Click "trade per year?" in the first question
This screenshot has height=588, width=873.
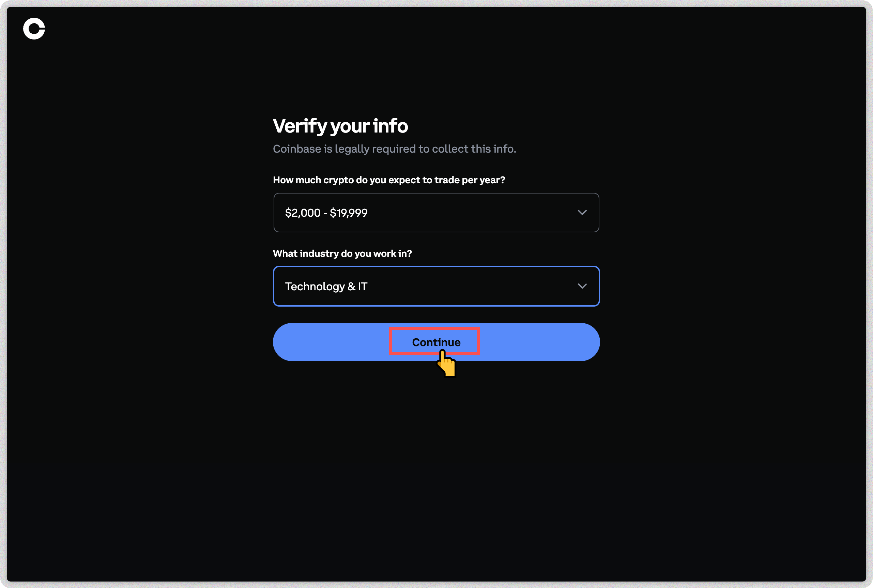point(470,180)
